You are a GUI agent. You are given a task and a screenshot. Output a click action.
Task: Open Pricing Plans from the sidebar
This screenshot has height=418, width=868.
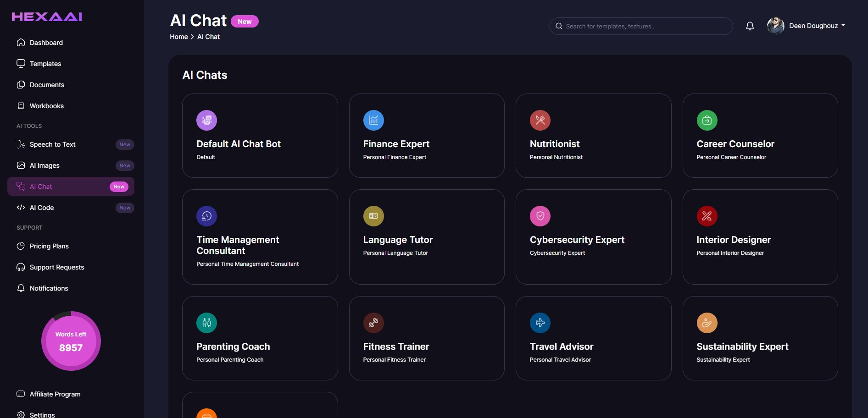point(49,246)
